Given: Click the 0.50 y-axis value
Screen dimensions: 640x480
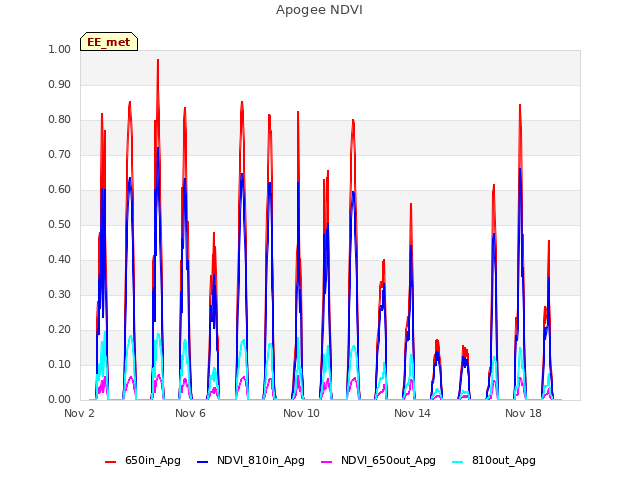Looking at the screenshot, I should 60,224.
